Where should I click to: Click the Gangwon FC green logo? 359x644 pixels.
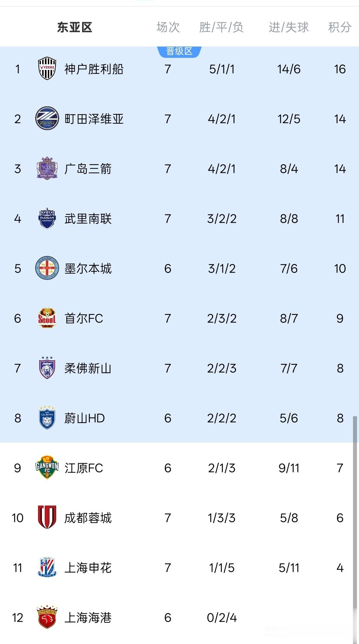(x=47, y=468)
